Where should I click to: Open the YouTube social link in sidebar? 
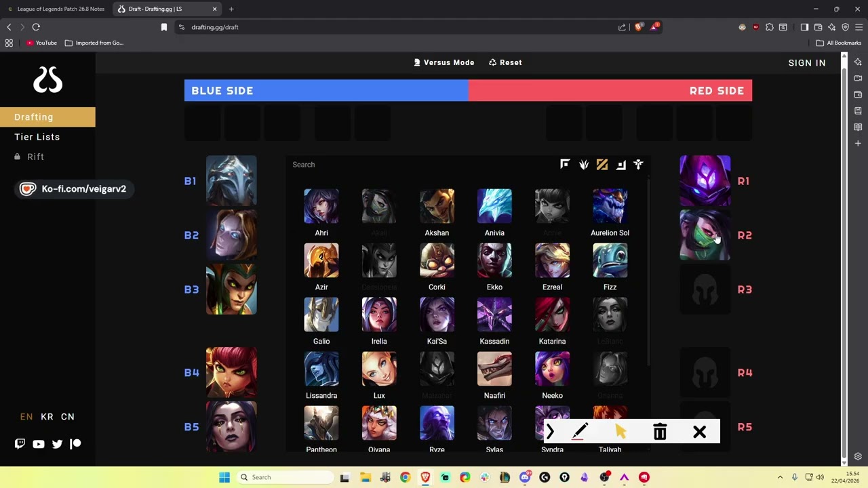coord(39,444)
